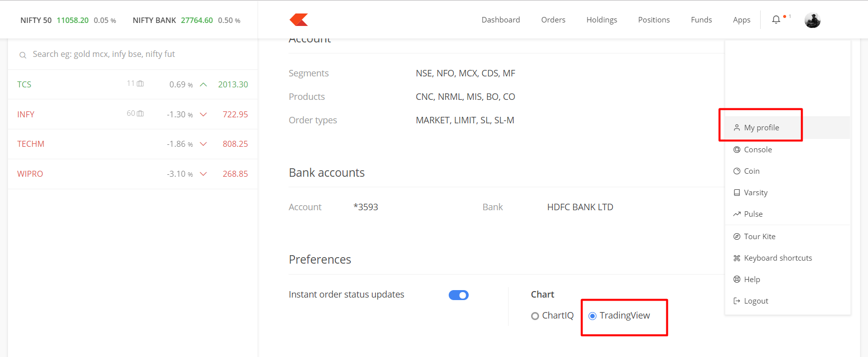The height and width of the screenshot is (357, 868).
Task: Click NIFTY BANK index label
Action: click(154, 20)
